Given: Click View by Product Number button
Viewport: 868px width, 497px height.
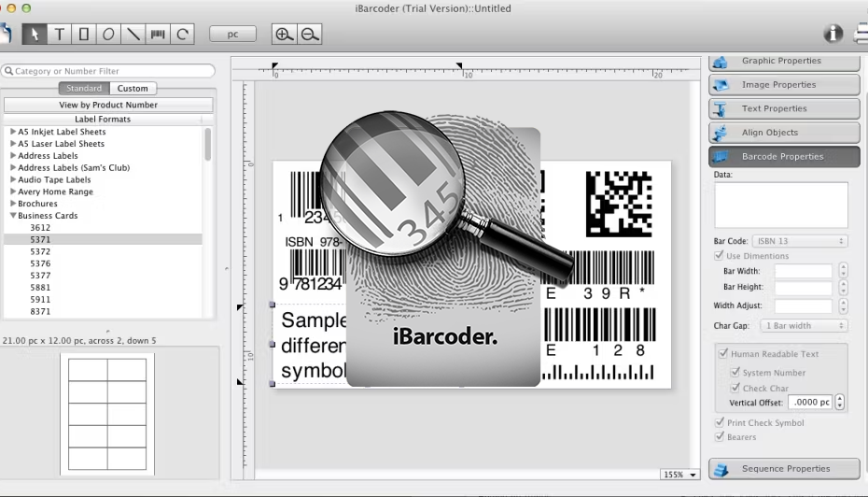Looking at the screenshot, I should tap(108, 105).
